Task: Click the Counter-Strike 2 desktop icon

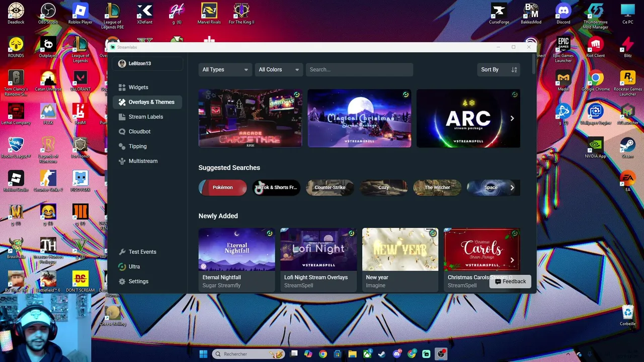Action: point(48,181)
